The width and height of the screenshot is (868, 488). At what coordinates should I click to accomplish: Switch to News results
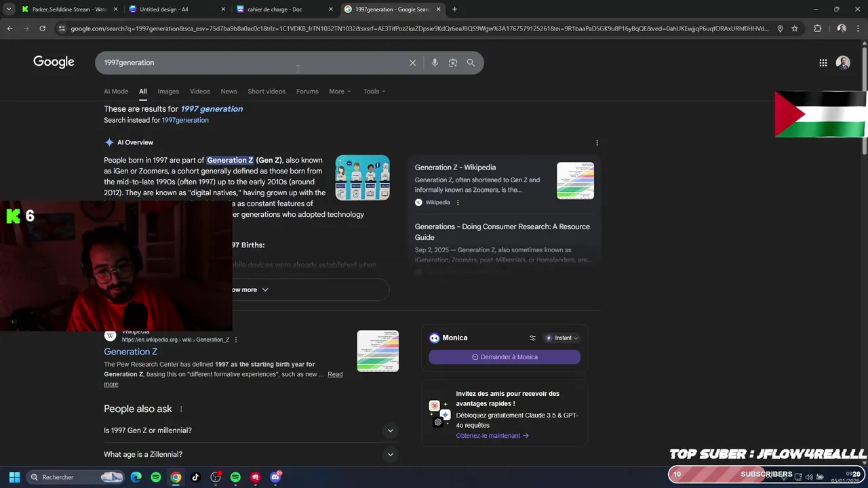229,91
